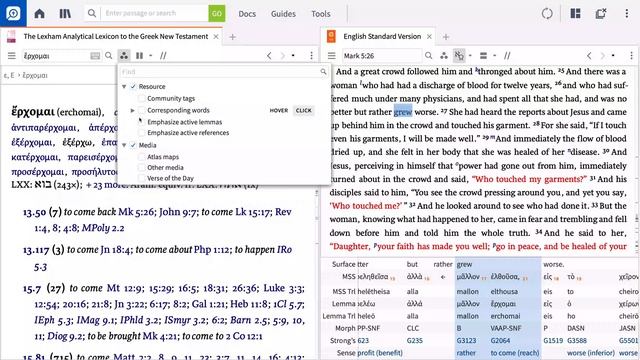Add a new tab next to the ESV tab

pos(446,37)
